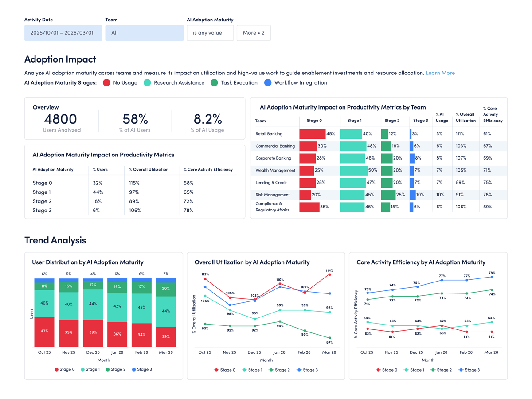The image size is (532, 399).
Task: Click Stage 1 legend dot under Overall Utilization chart
Action: coord(243,370)
